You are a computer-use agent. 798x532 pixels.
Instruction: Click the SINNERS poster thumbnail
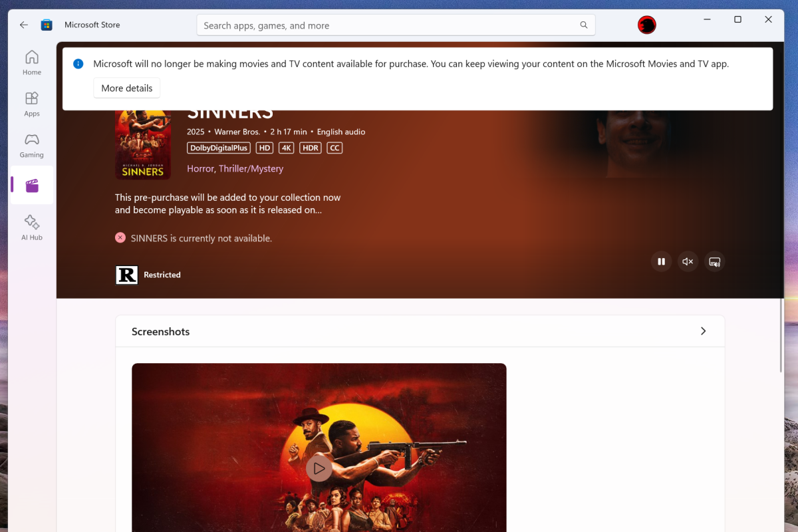pos(143,144)
